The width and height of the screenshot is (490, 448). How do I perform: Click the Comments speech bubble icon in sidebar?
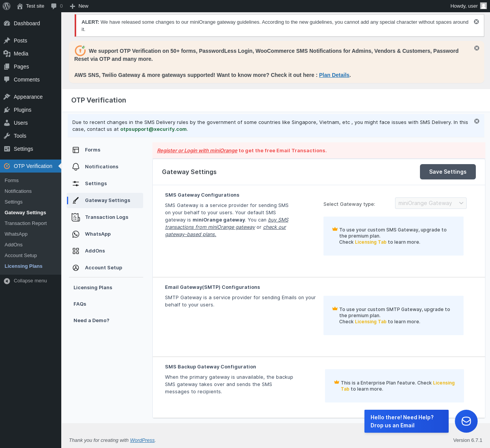(7, 80)
